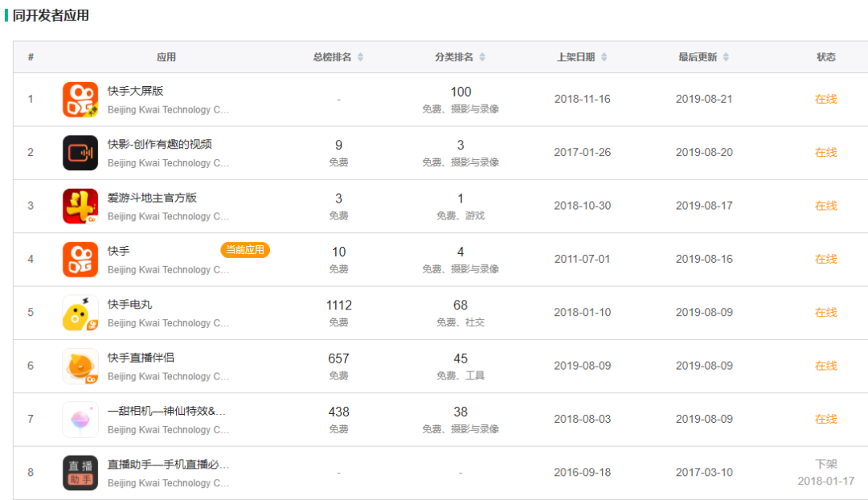This screenshot has width=868, height=500.
Task: Click the 当前应用 orange badge
Action: click(x=245, y=250)
